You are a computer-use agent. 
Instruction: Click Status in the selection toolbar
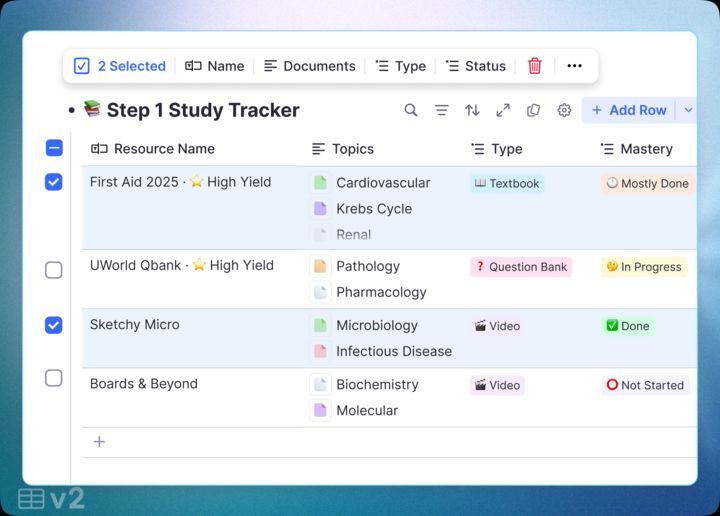[476, 66]
